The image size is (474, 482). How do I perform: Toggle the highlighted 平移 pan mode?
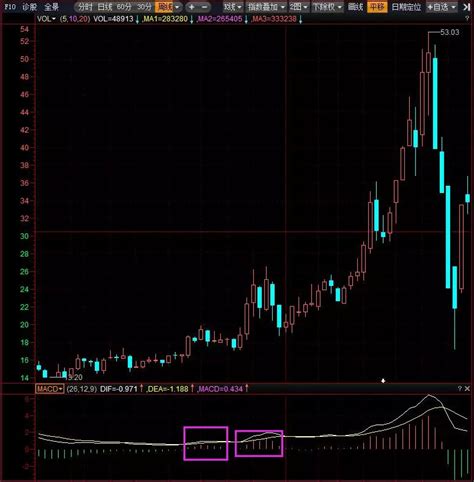377,7
